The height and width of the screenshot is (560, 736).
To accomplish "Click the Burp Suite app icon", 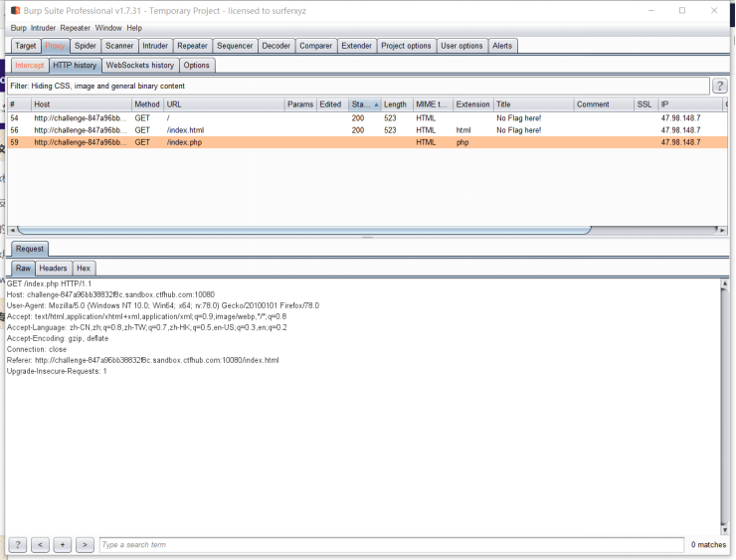I will (x=16, y=10).
